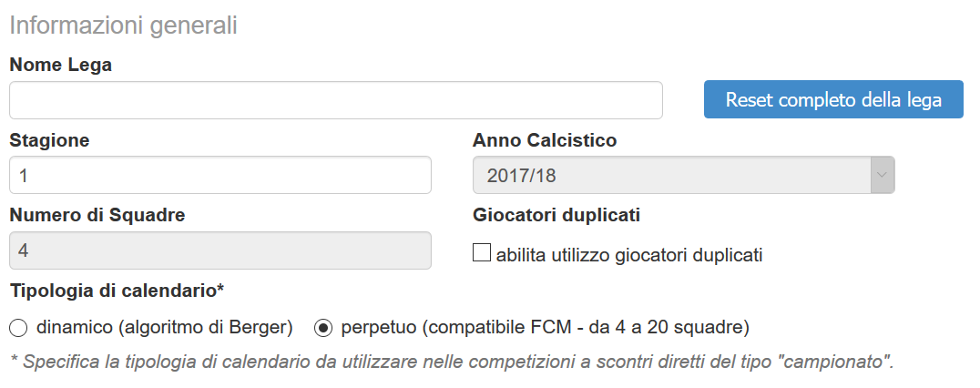Click the Stagione label
This screenshot has width=980, height=388.
pos(49,140)
